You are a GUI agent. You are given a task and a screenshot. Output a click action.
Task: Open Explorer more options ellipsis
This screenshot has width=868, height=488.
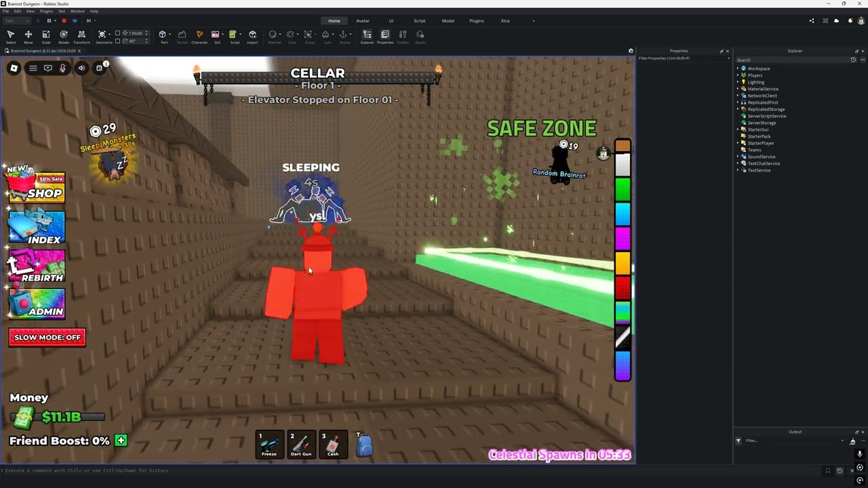[x=861, y=60]
